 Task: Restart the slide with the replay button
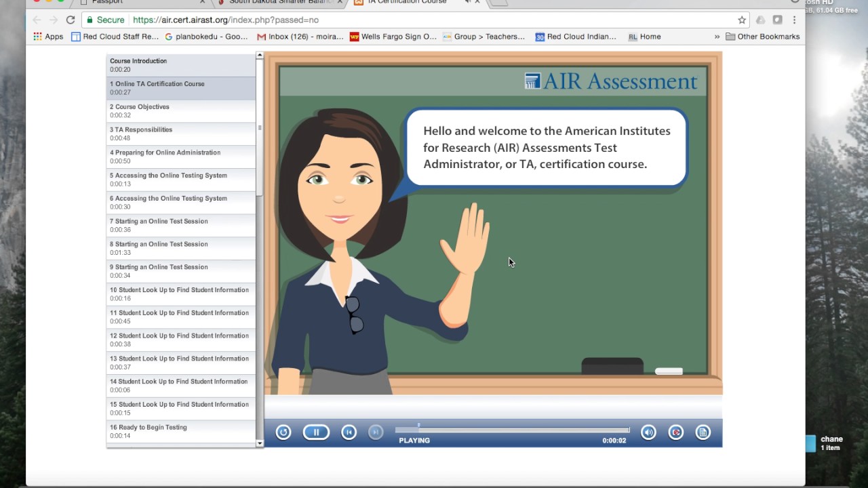point(283,432)
